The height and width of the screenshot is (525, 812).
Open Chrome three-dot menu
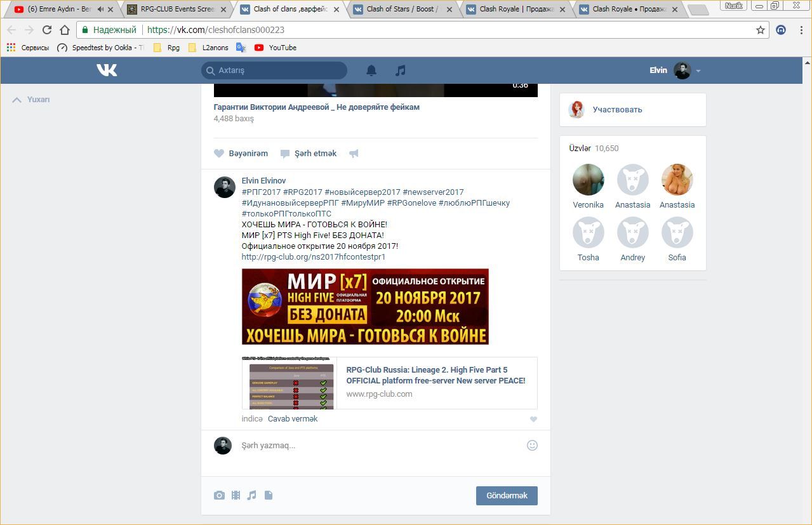click(802, 30)
